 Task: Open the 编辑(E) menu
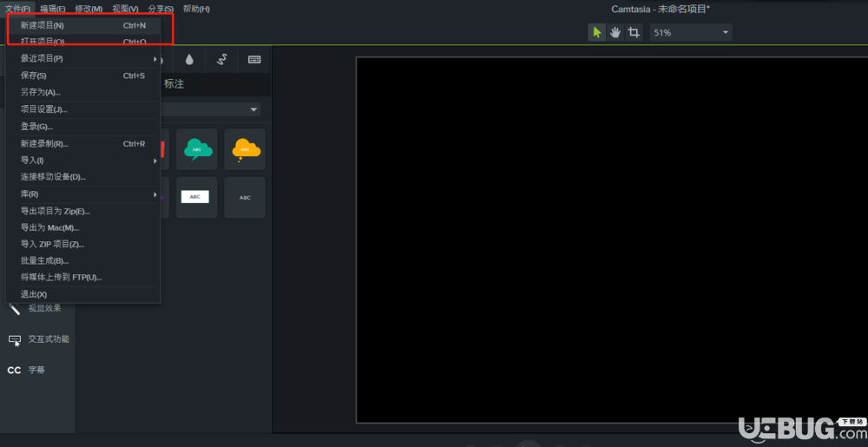[53, 9]
